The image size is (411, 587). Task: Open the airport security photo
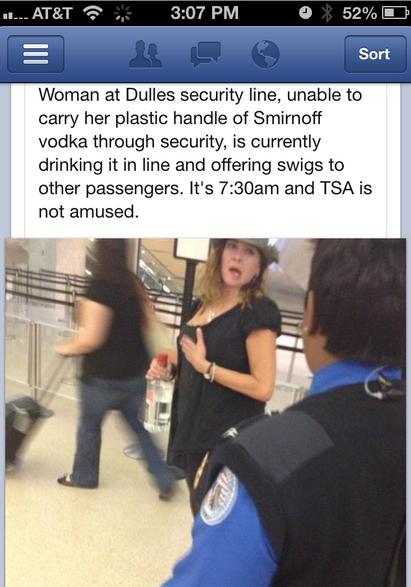click(206, 413)
